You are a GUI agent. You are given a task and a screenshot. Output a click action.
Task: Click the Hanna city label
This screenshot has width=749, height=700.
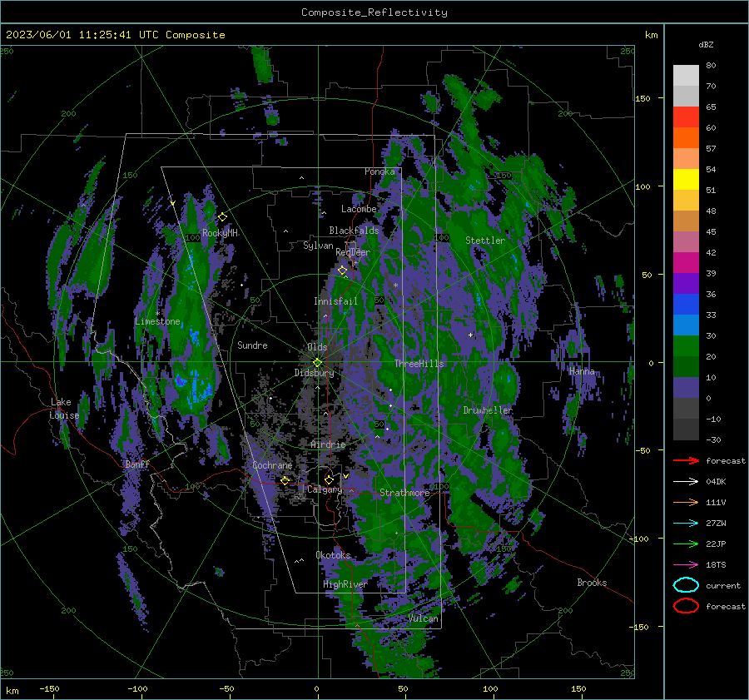582,371
